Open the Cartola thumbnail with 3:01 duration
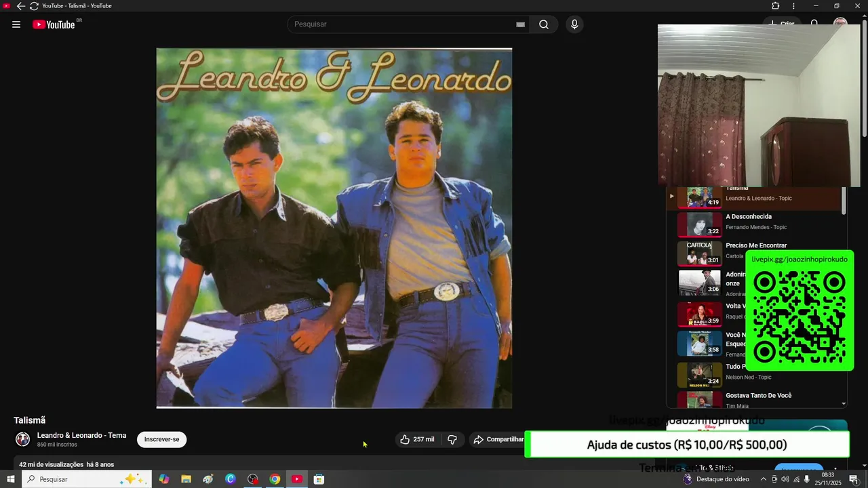This screenshot has width=868, height=488. click(x=700, y=253)
